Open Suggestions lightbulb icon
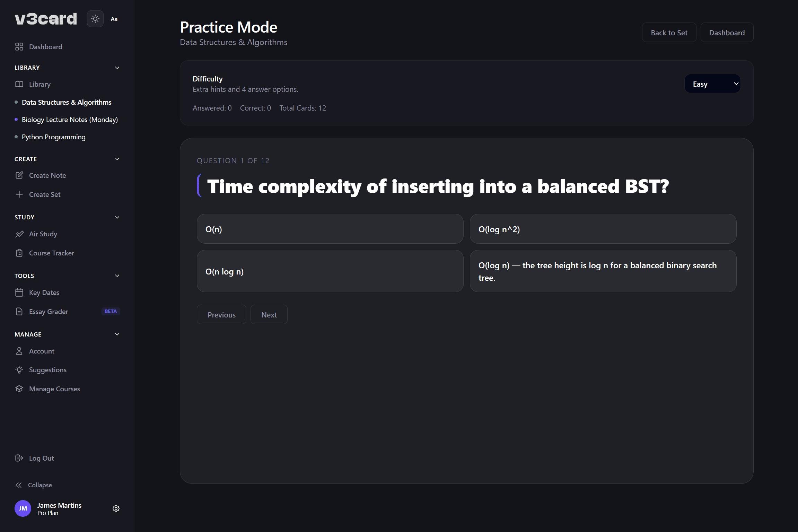Image resolution: width=798 pixels, height=532 pixels. click(19, 370)
